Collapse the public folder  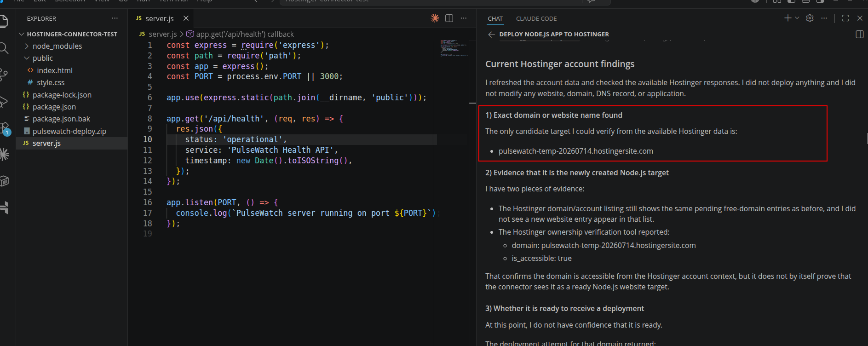point(72,58)
